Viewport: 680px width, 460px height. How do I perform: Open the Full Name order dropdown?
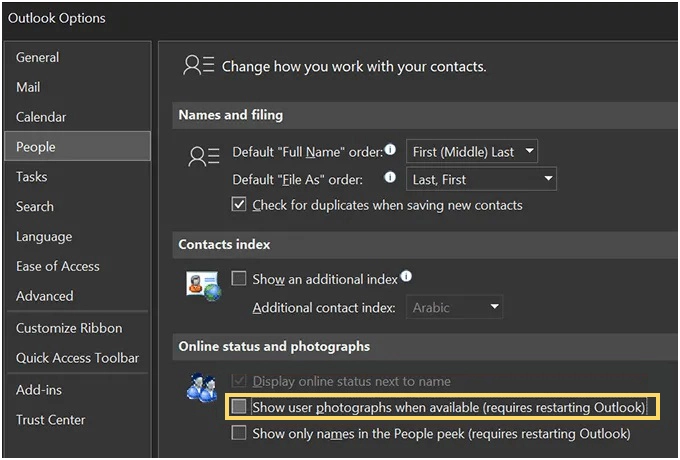[x=472, y=151]
